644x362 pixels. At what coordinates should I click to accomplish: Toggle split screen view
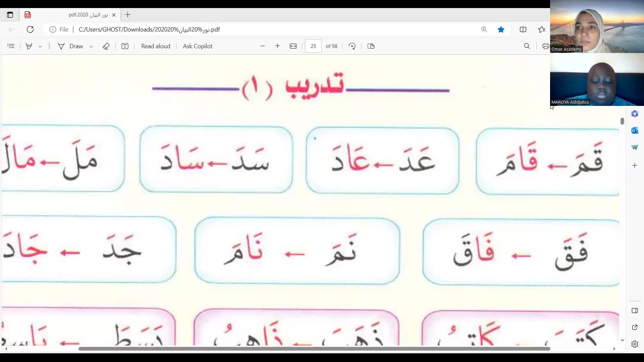point(523,29)
